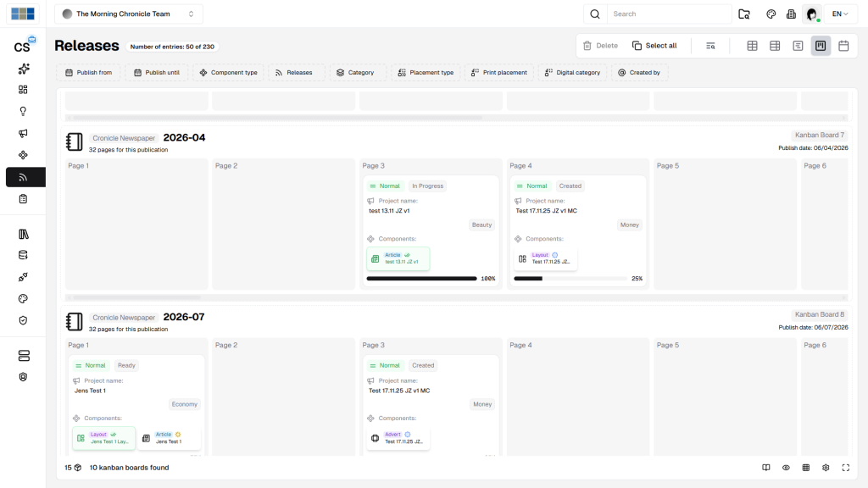Screen dimensions: 868x488
Task: Open the AI sparkles icon in sidebar
Action: tap(23, 69)
